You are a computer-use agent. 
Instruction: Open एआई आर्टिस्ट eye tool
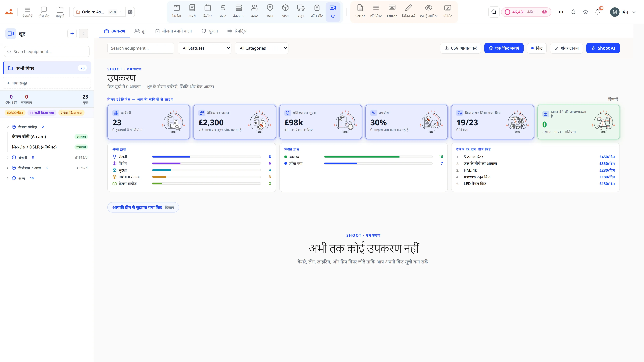pyautogui.click(x=429, y=12)
